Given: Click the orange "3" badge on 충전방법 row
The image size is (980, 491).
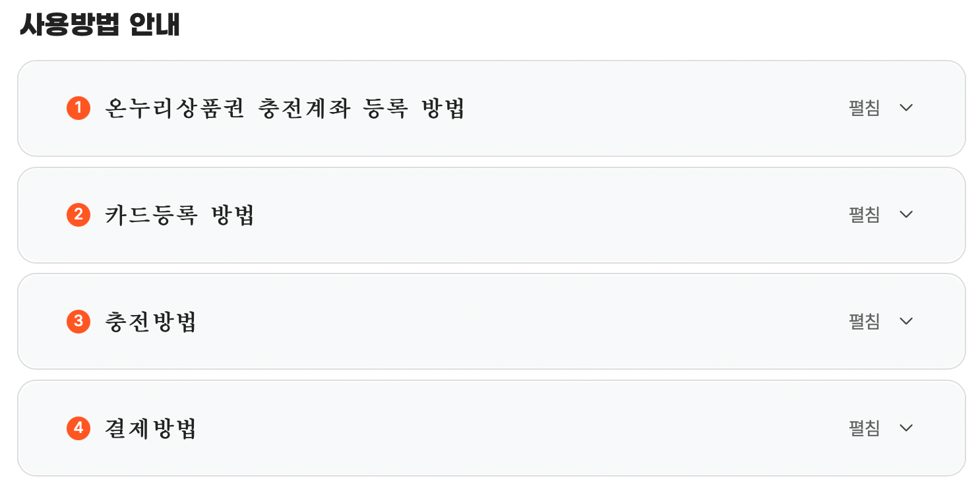Looking at the screenshot, I should [x=78, y=321].
